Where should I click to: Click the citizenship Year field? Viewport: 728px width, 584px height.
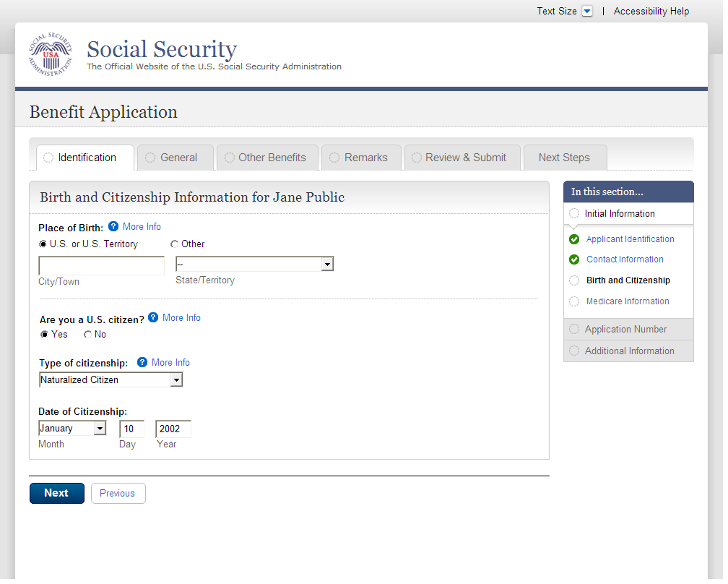pyautogui.click(x=173, y=429)
